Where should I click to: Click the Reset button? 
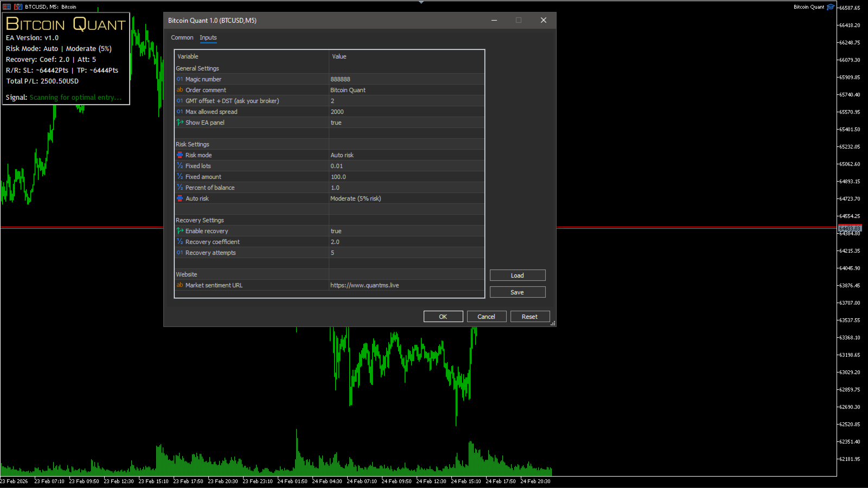[x=529, y=317]
